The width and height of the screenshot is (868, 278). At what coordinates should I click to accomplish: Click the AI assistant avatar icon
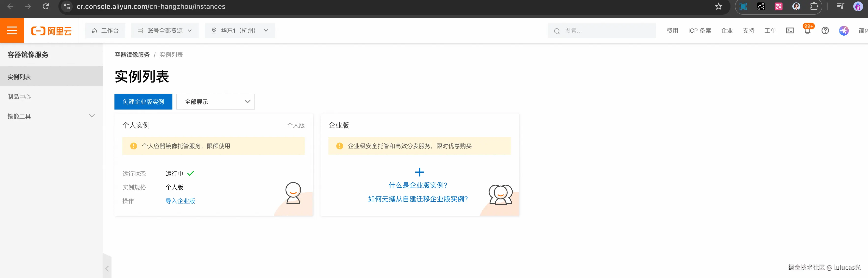point(843,31)
